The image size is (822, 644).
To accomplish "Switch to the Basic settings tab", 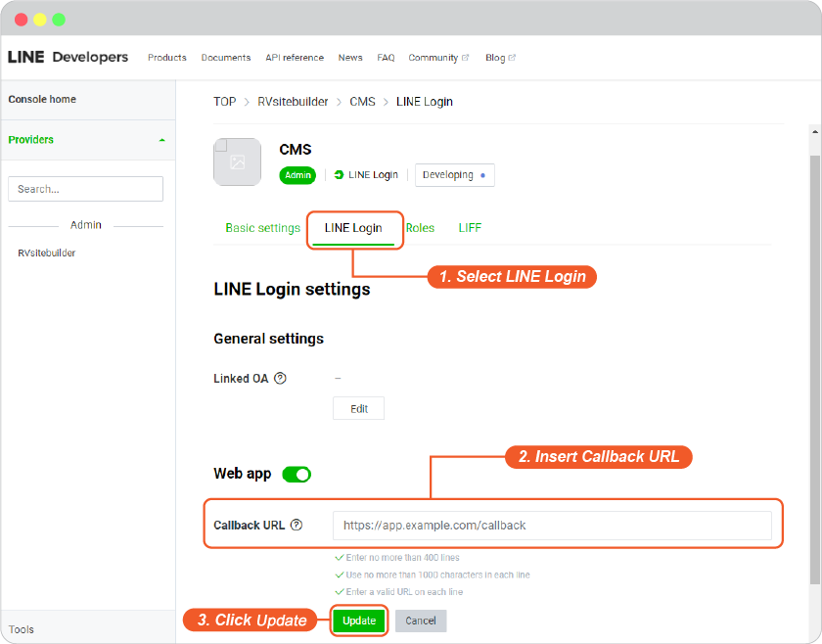I will [x=262, y=228].
